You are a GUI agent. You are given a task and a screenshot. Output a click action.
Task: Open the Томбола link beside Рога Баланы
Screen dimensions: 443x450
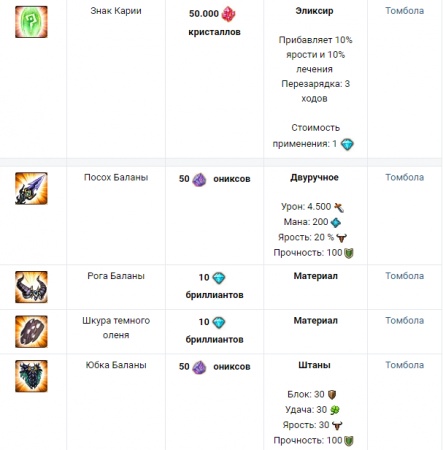405,276
